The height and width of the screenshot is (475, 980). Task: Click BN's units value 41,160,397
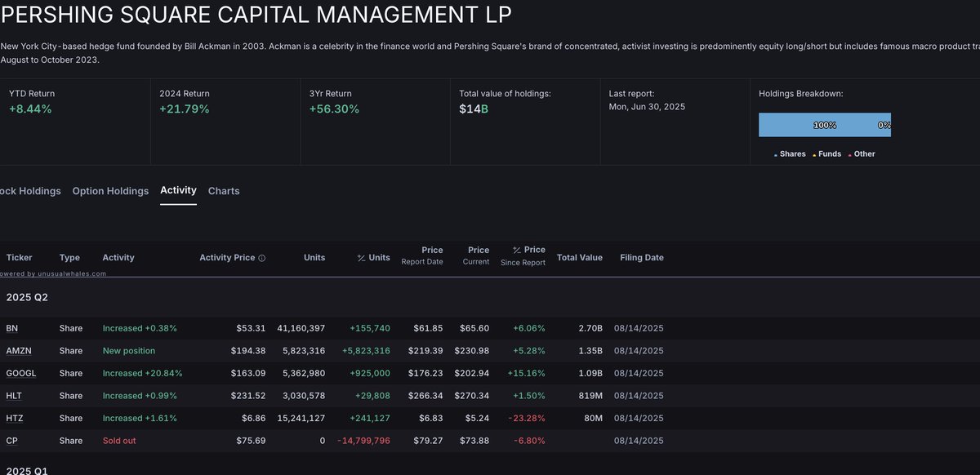tap(301, 328)
